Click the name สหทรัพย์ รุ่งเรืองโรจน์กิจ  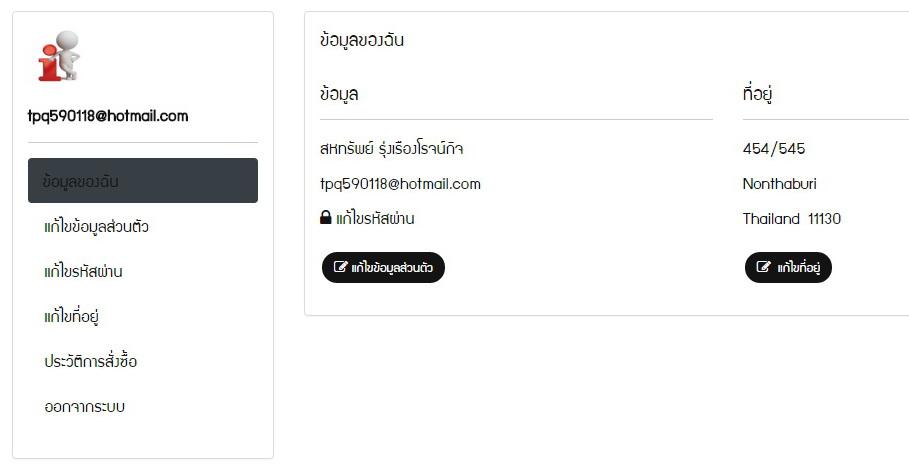(x=391, y=148)
